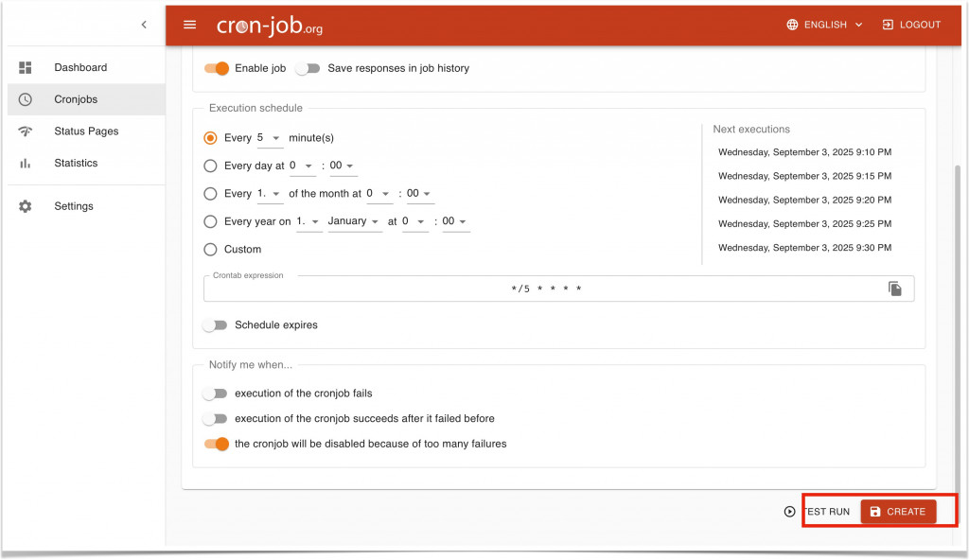The width and height of the screenshot is (969, 560).
Task: Disable notification for too many failures
Action: click(217, 445)
